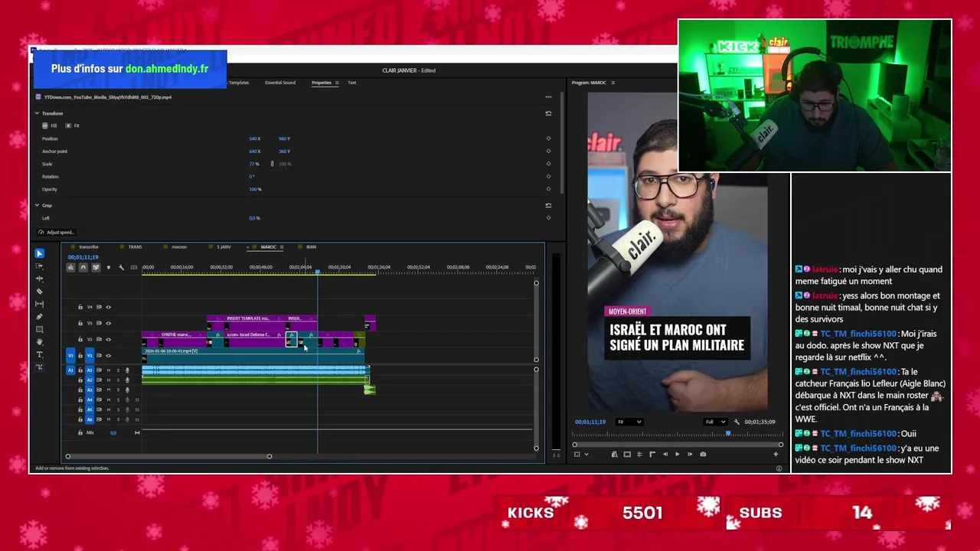Click Play in the Program monitor
This screenshot has width=980, height=551.
(677, 454)
